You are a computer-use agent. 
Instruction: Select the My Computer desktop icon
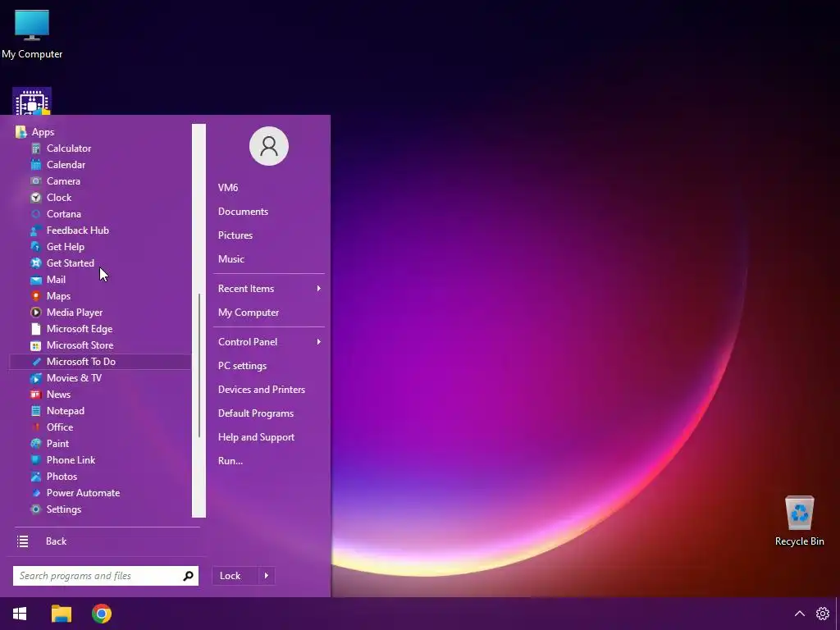32,34
